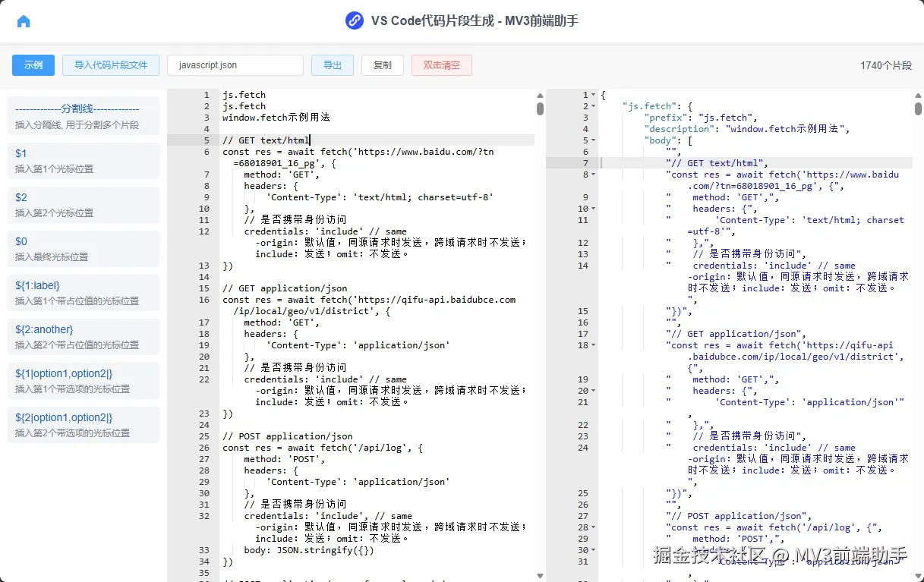Screen dimensions: 924x582
Task: Click the red 双击清空 clear button
Action: [442, 65]
